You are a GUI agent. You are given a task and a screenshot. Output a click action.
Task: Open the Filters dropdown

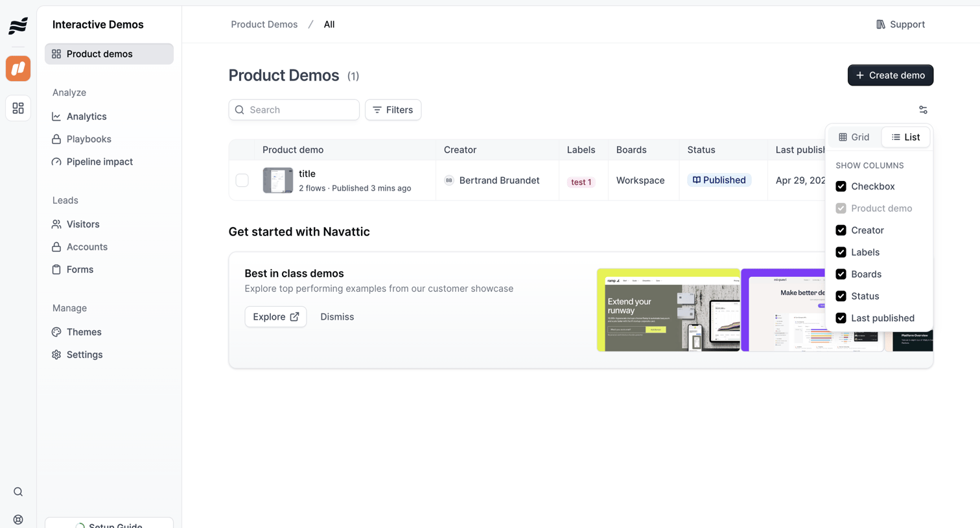(393, 110)
